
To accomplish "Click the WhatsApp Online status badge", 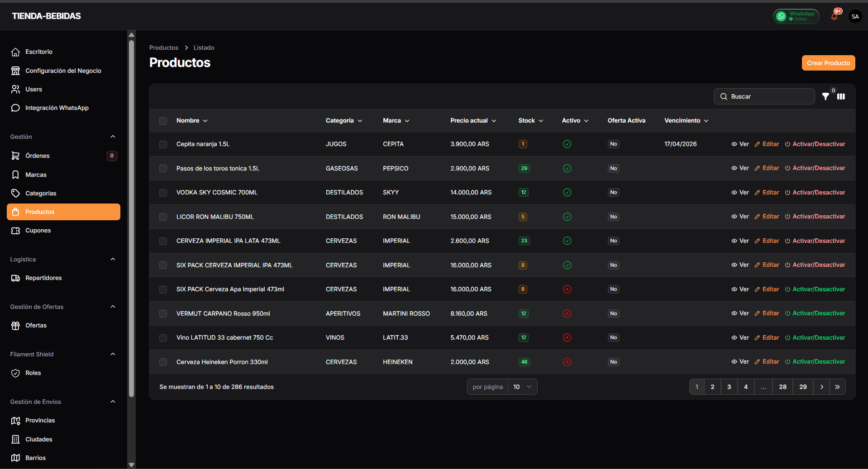I will tap(796, 16).
